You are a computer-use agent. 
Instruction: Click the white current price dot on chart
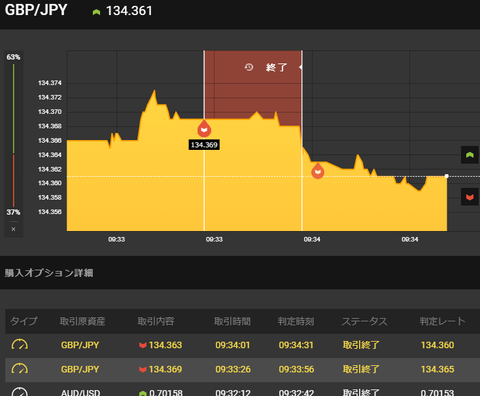(x=447, y=176)
